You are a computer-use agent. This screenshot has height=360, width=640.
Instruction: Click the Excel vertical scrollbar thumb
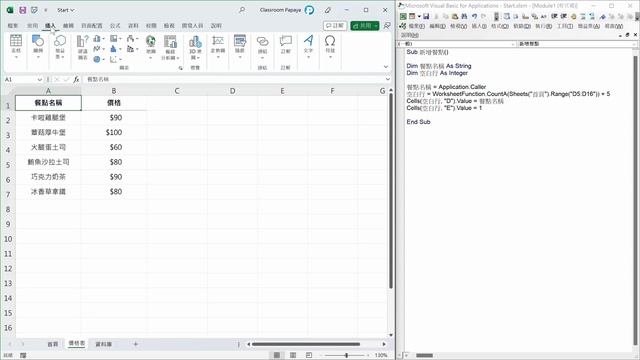click(x=391, y=191)
